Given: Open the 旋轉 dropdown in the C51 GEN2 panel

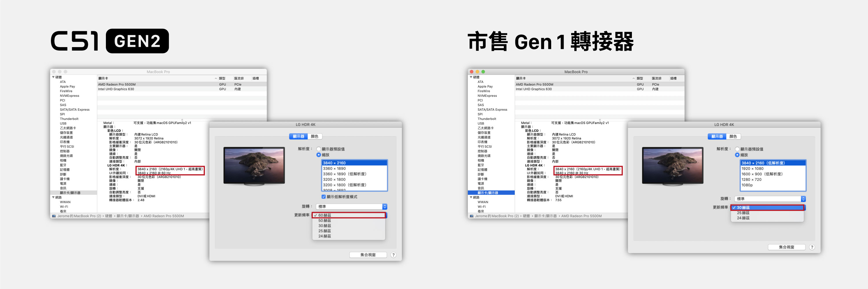Looking at the screenshot, I should [x=352, y=207].
